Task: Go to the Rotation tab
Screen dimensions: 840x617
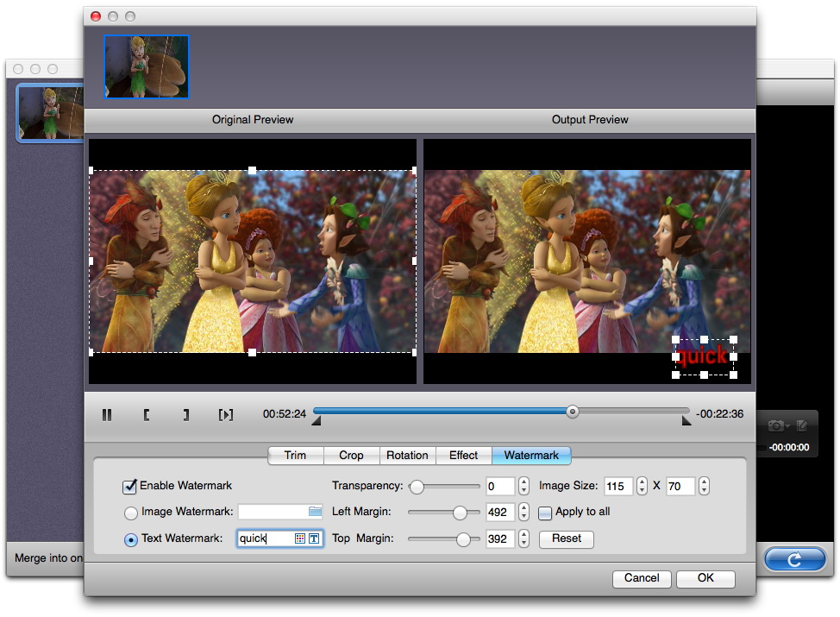Action: click(407, 455)
